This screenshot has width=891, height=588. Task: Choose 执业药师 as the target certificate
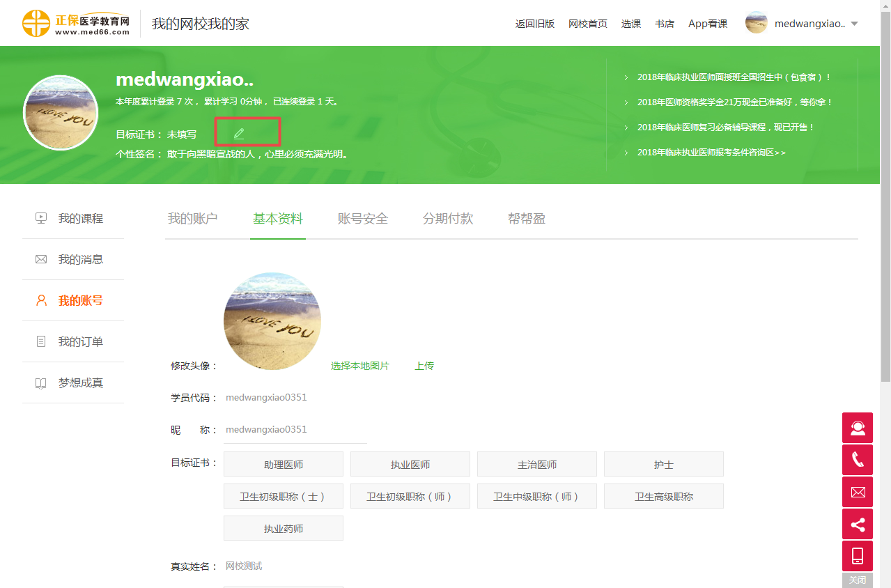[x=284, y=529]
